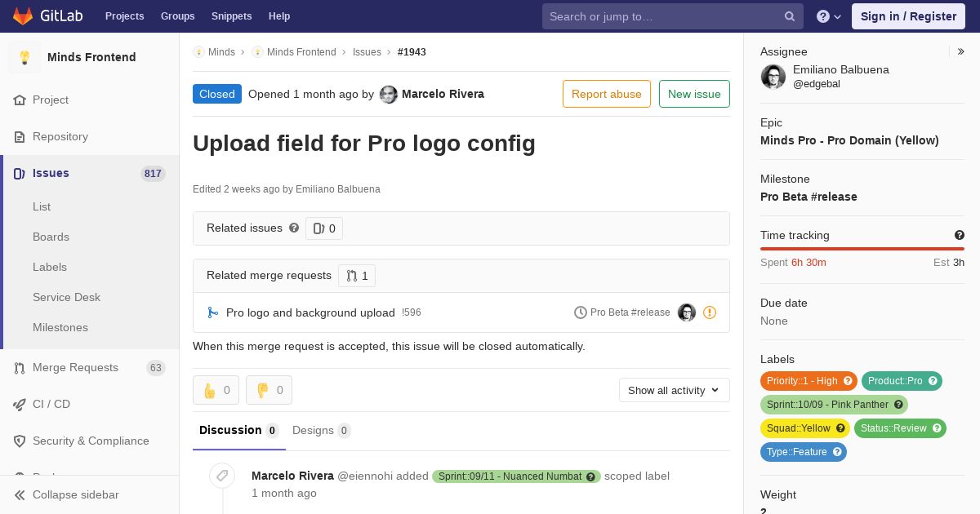The image size is (980, 514).
Task: Go to issue List
Action: coord(42,206)
